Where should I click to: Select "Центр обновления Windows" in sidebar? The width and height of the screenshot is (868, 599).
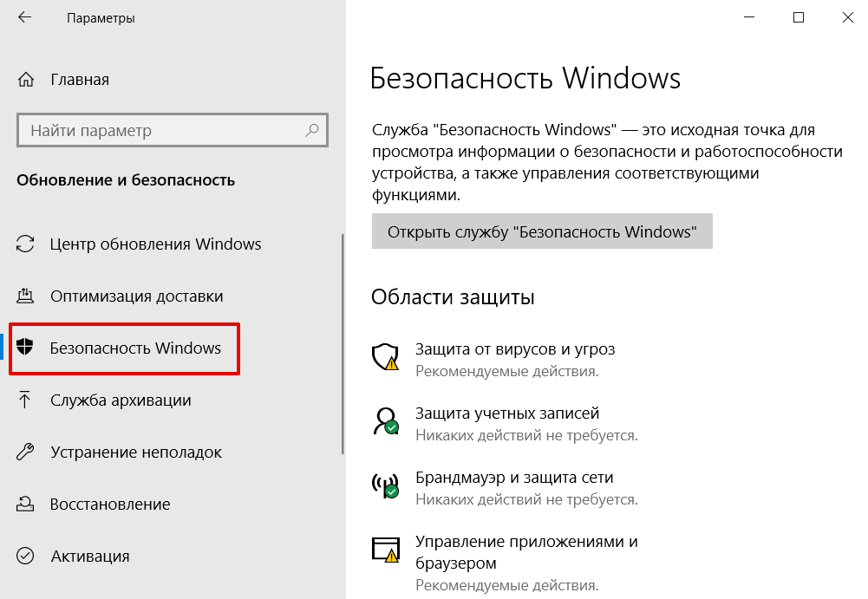[x=156, y=244]
